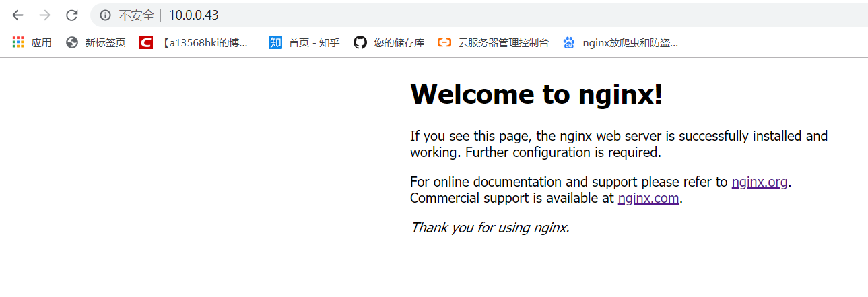The width and height of the screenshot is (868, 297).
Task: Open the 【a13568hki的博... bookmark
Action: (205, 42)
